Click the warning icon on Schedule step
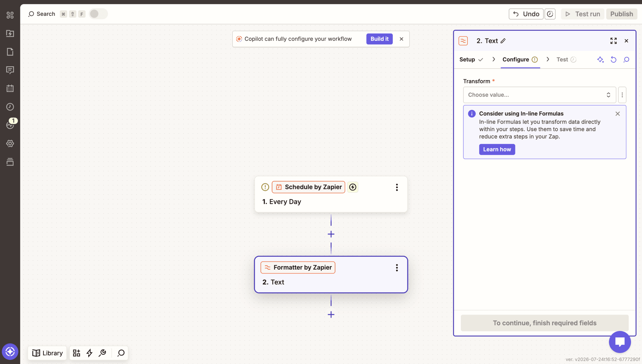 265,187
